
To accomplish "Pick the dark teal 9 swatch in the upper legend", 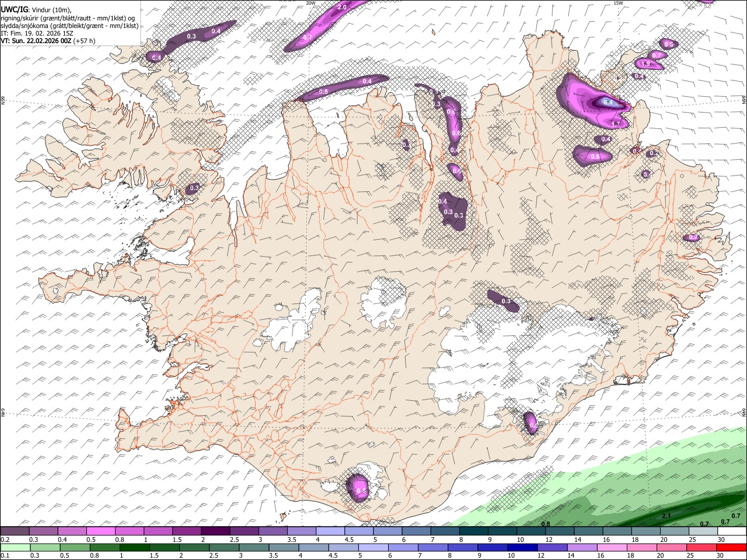I will point(502,531).
